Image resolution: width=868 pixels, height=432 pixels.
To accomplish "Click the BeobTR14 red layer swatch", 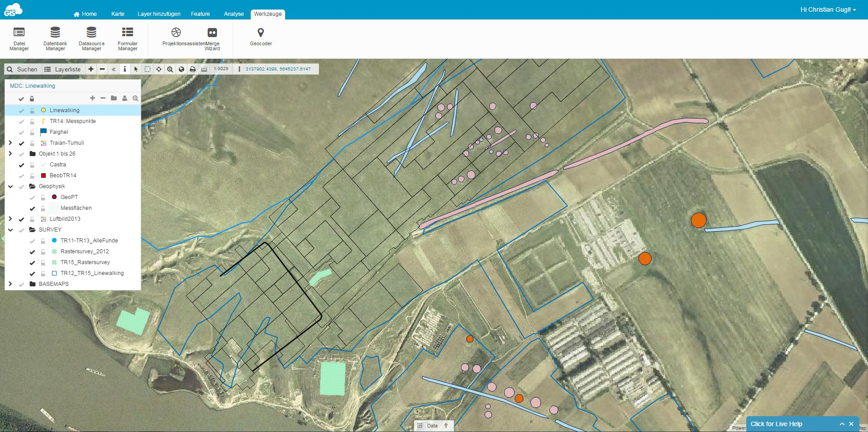I will tap(43, 176).
